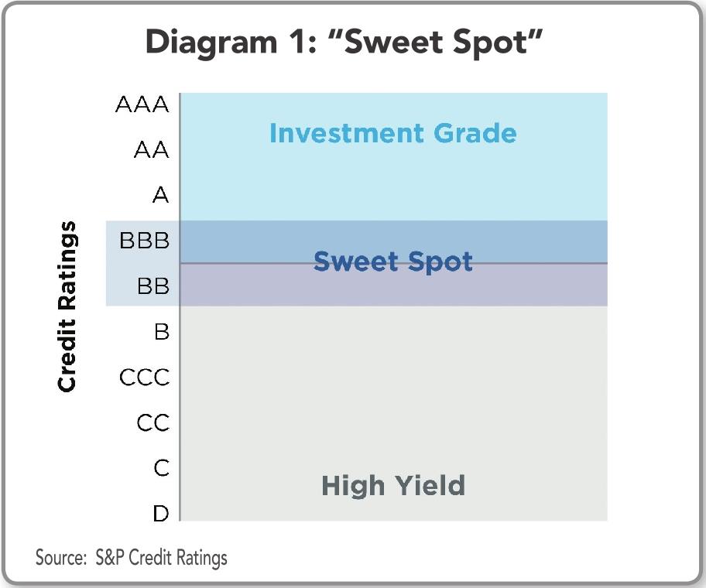Click the BBB rating label
Viewport: 706px width, 588px height.
(x=144, y=241)
